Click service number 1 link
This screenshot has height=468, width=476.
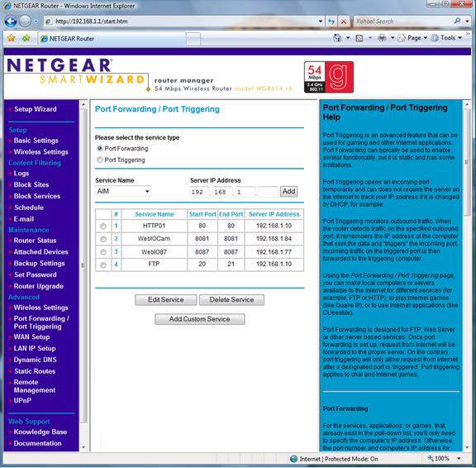[x=116, y=226]
